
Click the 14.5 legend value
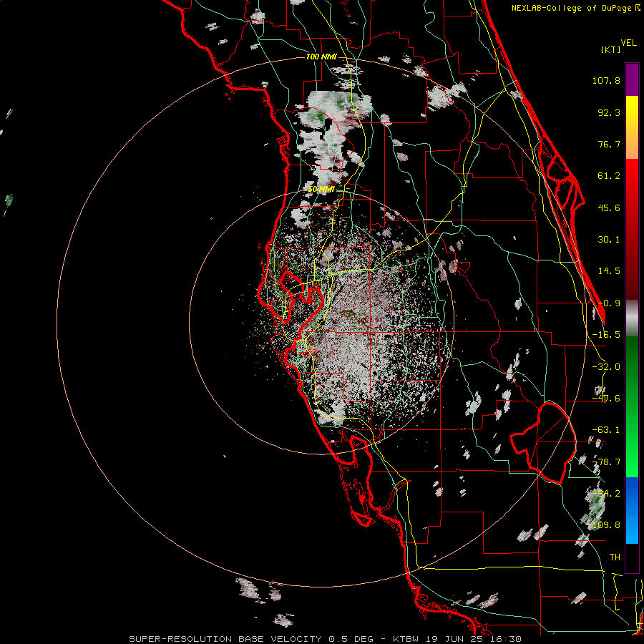pyautogui.click(x=609, y=271)
